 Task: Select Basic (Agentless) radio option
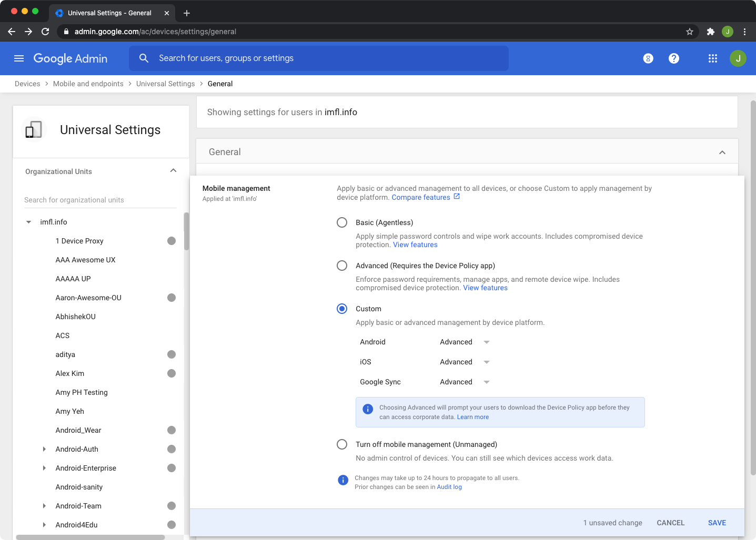[342, 222]
